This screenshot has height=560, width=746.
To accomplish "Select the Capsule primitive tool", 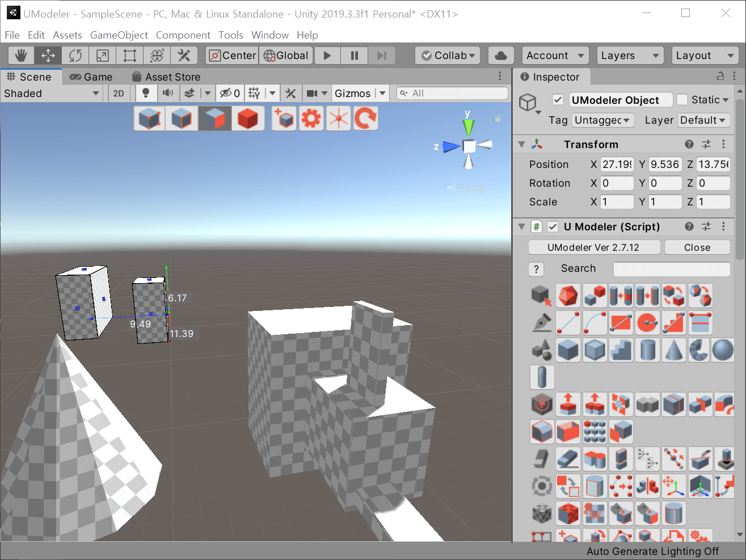I will pos(542,377).
